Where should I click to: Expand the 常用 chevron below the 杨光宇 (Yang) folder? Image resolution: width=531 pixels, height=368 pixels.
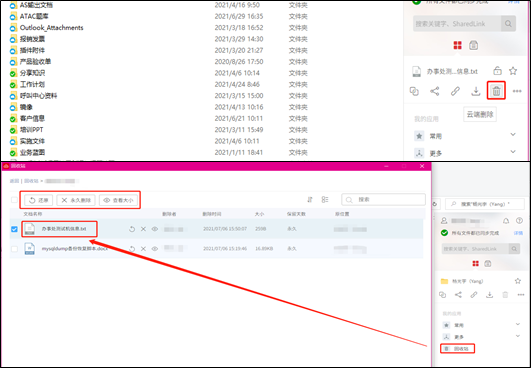click(x=518, y=324)
